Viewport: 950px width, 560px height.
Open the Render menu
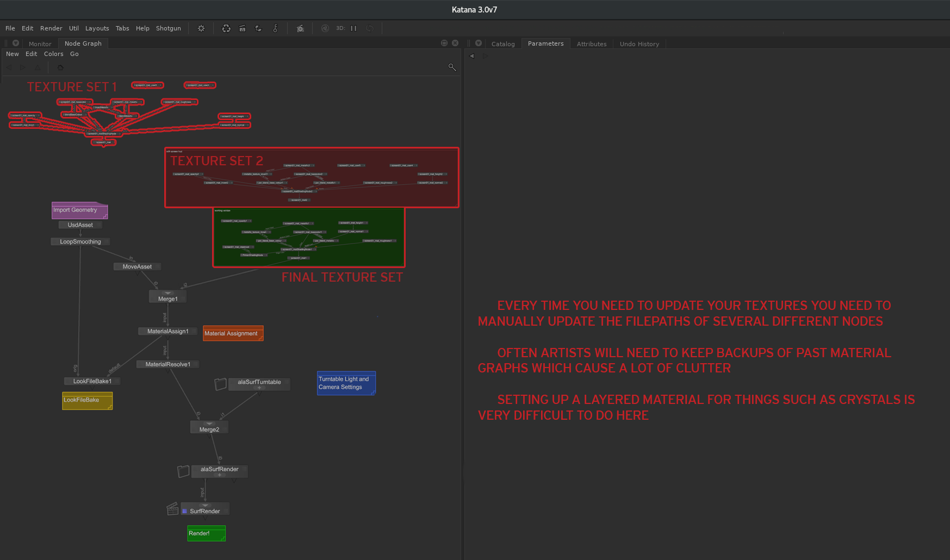click(51, 28)
